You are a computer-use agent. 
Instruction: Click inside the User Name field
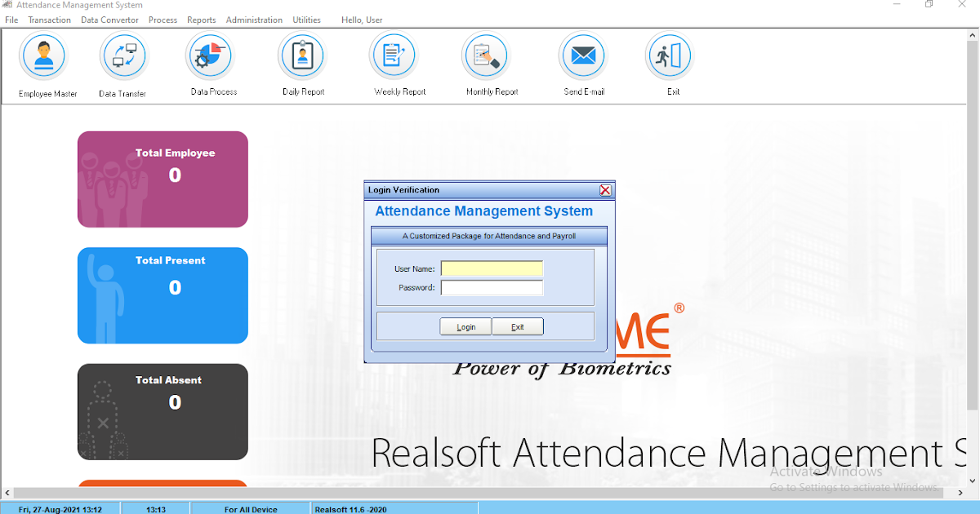coord(492,268)
